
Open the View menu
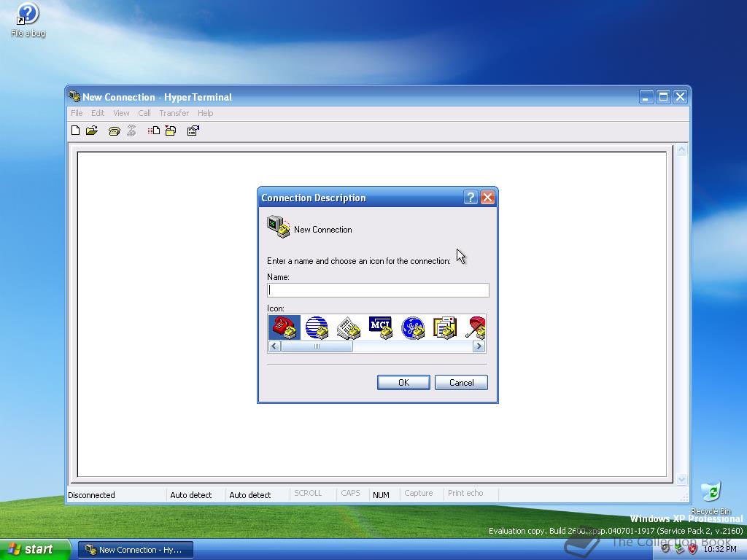coord(121,113)
